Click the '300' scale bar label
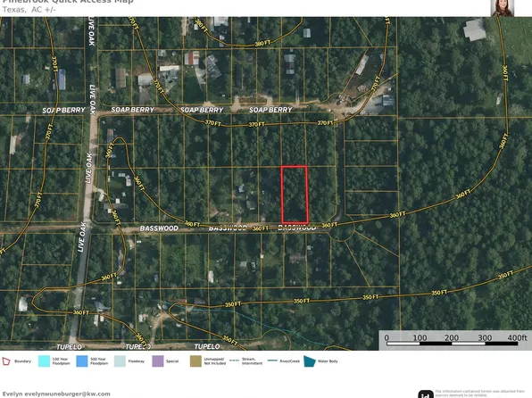Viewport: 532px width, 398px height. [485, 338]
